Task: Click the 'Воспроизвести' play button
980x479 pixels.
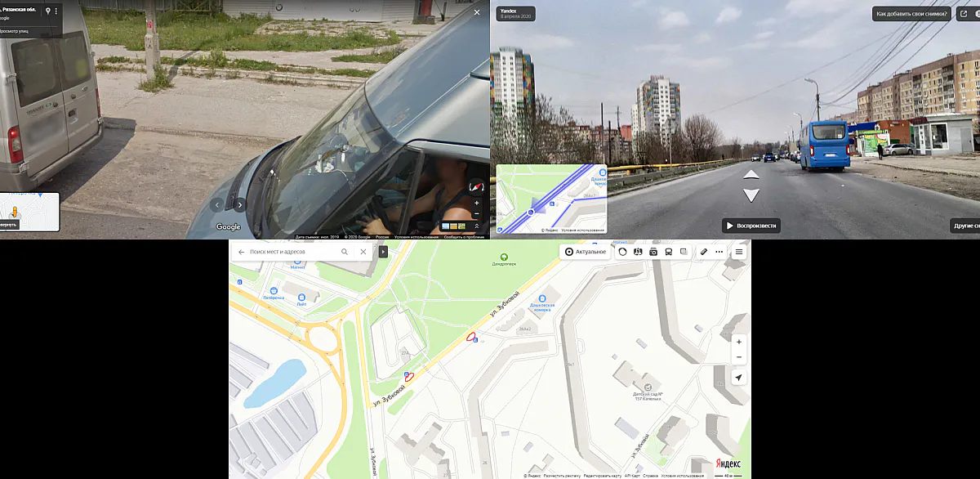Action: point(750,226)
